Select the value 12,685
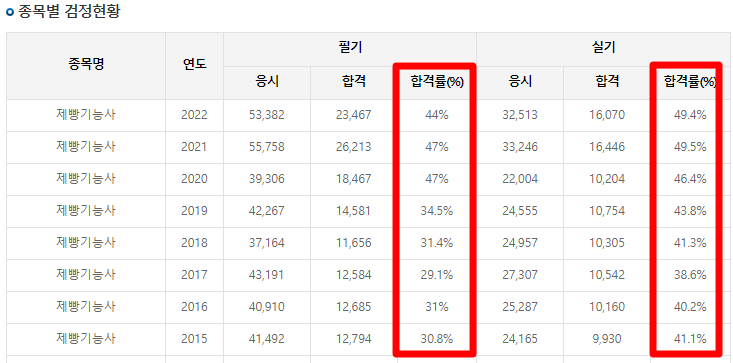Image resolution: width=733 pixels, height=363 pixels. (x=353, y=307)
